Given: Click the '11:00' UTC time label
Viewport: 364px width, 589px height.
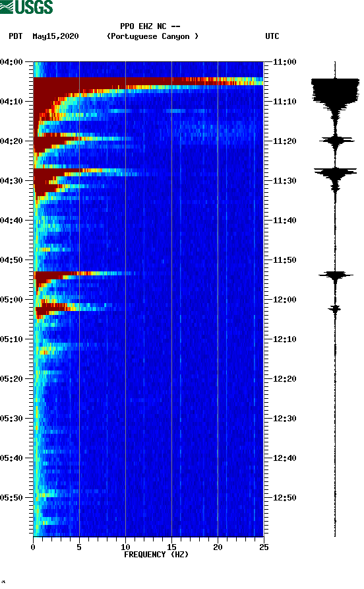Looking at the screenshot, I should (284, 62).
